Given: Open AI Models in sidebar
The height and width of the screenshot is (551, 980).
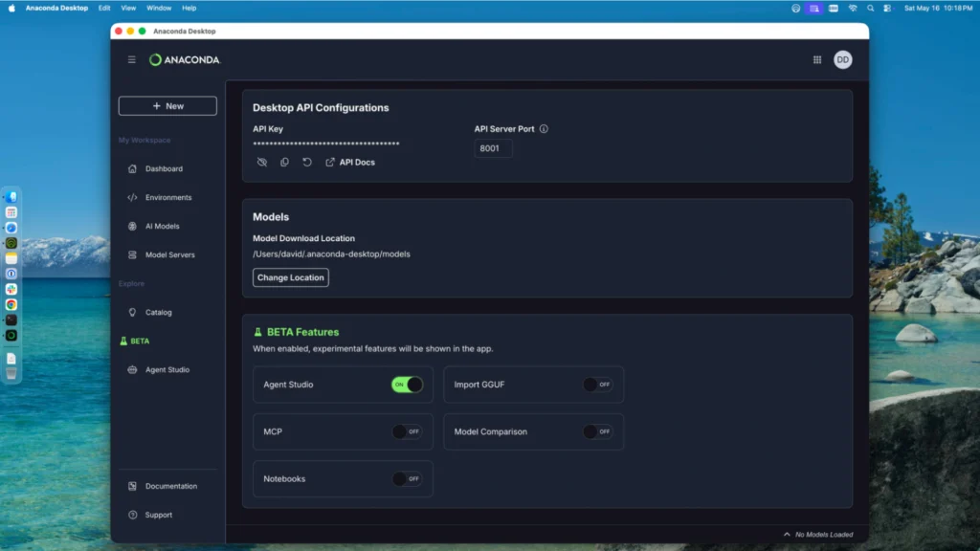Looking at the screenshot, I should [x=161, y=226].
